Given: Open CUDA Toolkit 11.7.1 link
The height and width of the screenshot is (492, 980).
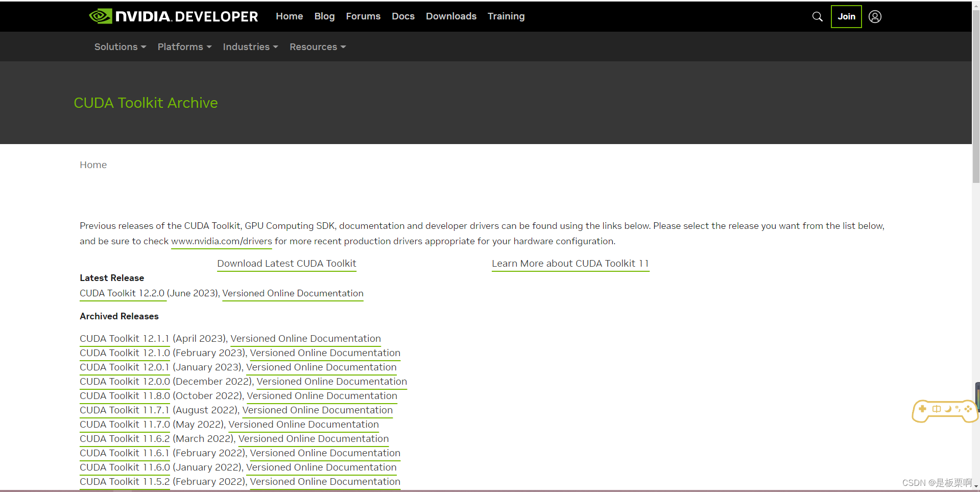Looking at the screenshot, I should [x=124, y=410].
